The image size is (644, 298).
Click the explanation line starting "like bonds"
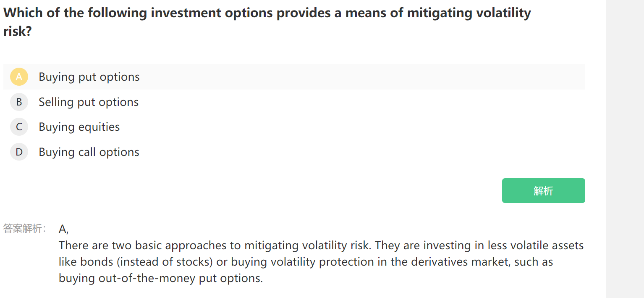click(306, 262)
